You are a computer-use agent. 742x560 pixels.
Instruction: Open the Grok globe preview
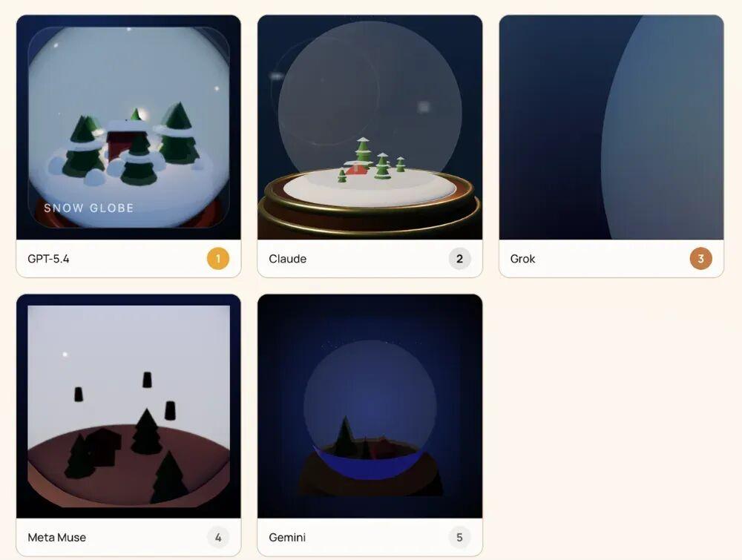pyautogui.click(x=611, y=128)
